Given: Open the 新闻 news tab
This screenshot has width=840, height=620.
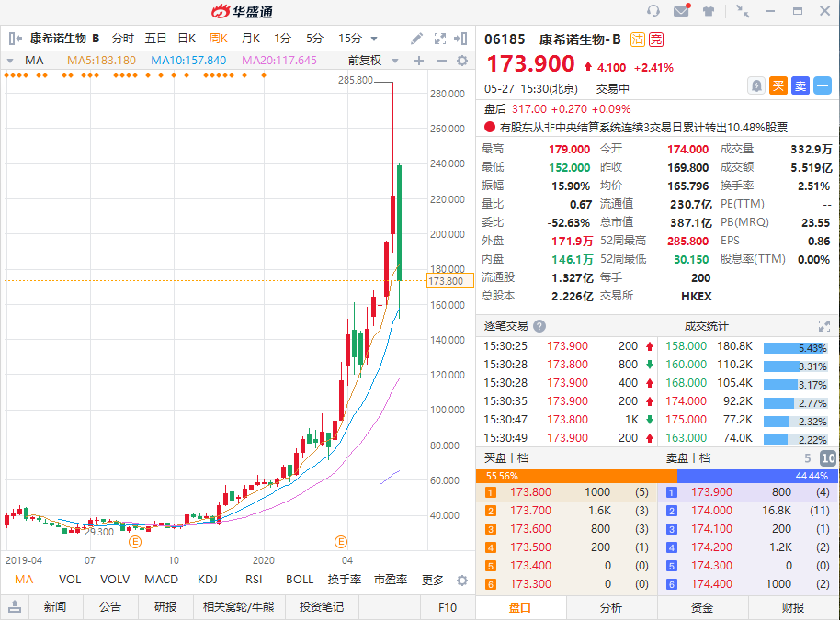Looking at the screenshot, I should (x=55, y=606).
